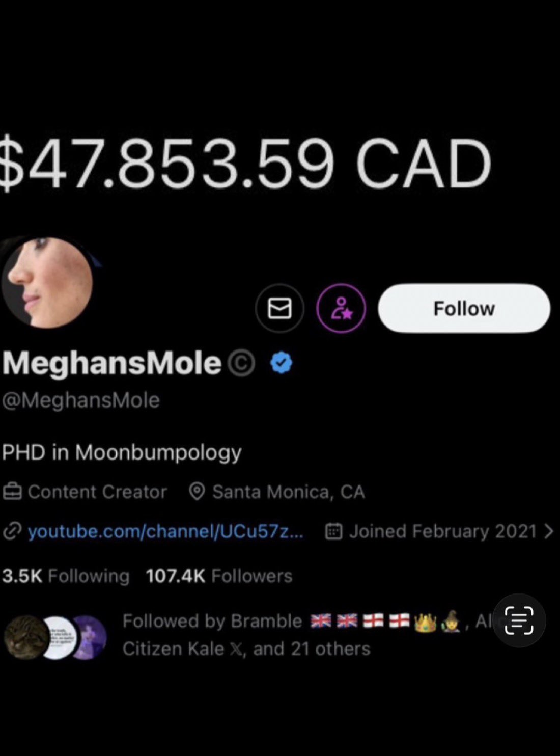Follow the MeghansMole account
Image resolution: width=560 pixels, height=756 pixels.
(x=464, y=308)
